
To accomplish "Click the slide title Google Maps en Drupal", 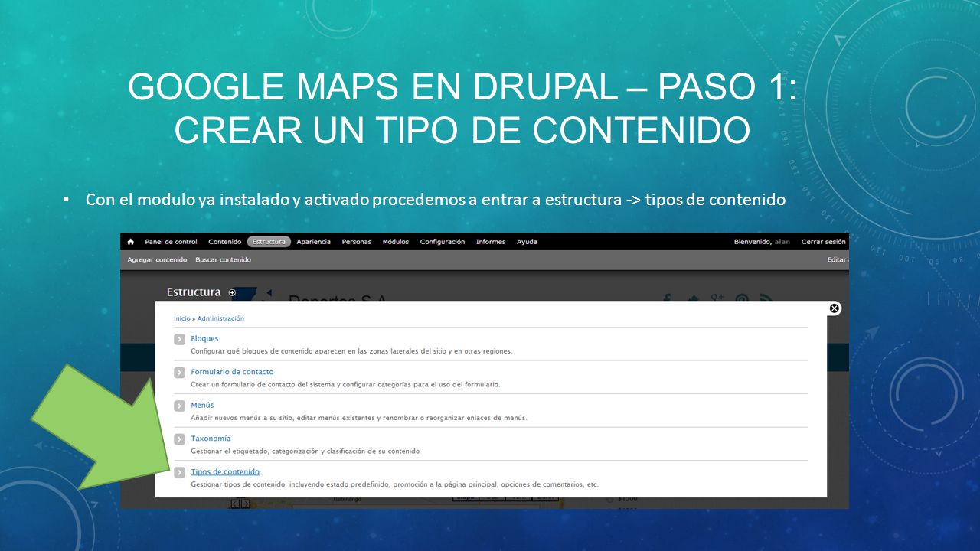I will [462, 108].
